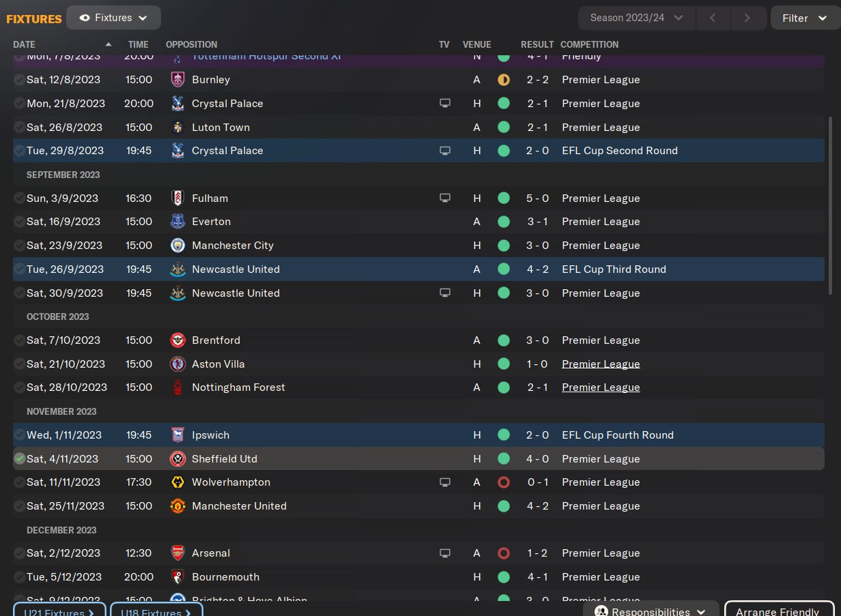
Task: Open the Filter dropdown
Action: pos(804,18)
